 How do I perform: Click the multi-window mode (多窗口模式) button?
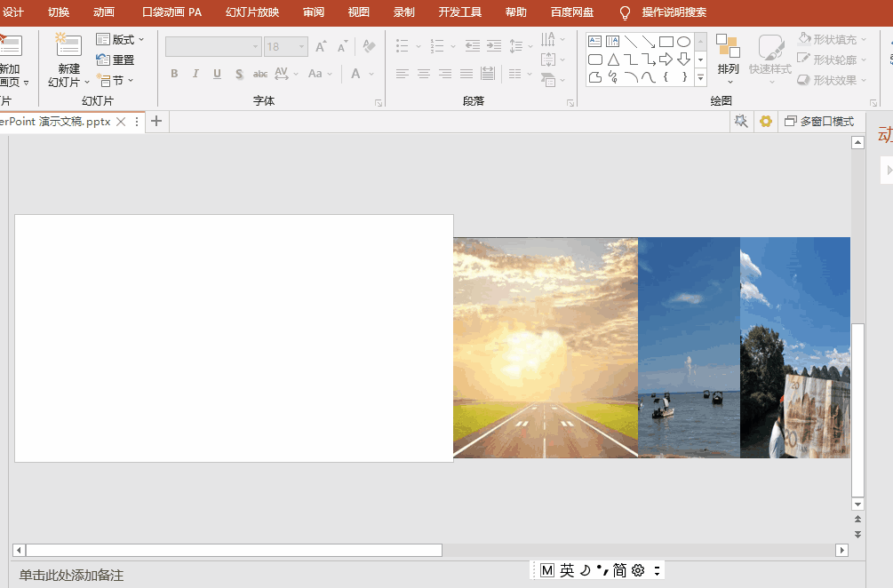[x=819, y=122]
